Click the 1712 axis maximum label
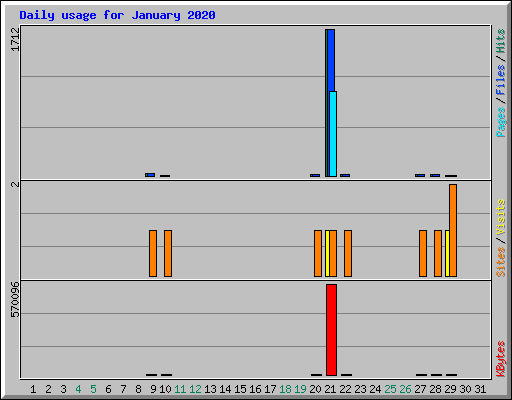Image resolution: width=512 pixels, height=400 pixels. (15, 39)
